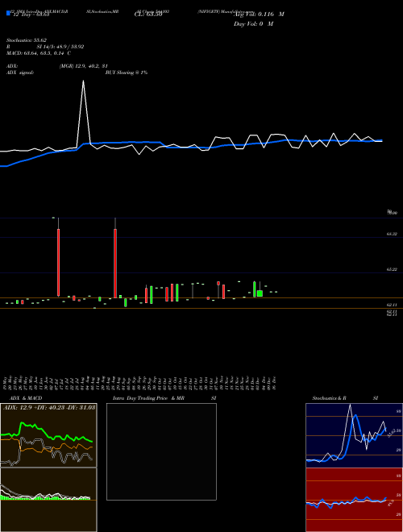Open the MACD histogram panel below the ADX panel
This screenshot has height=532, width=403.
pyautogui.click(x=48, y=500)
